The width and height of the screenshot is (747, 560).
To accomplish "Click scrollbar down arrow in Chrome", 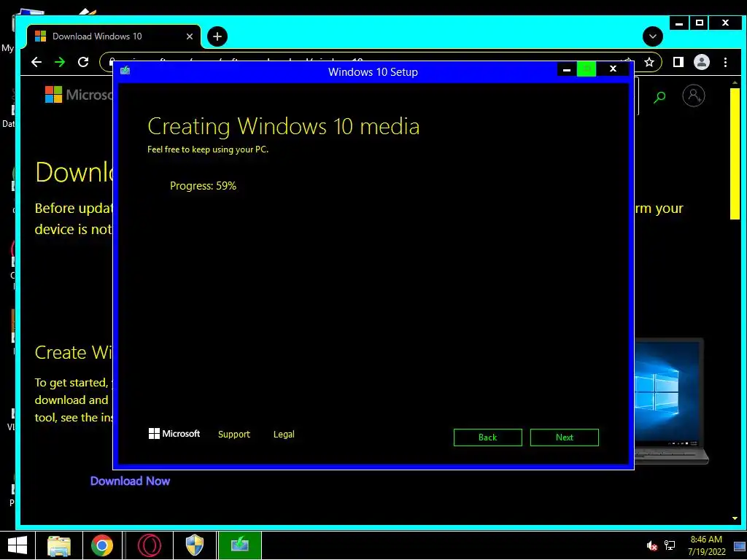I will (735, 518).
